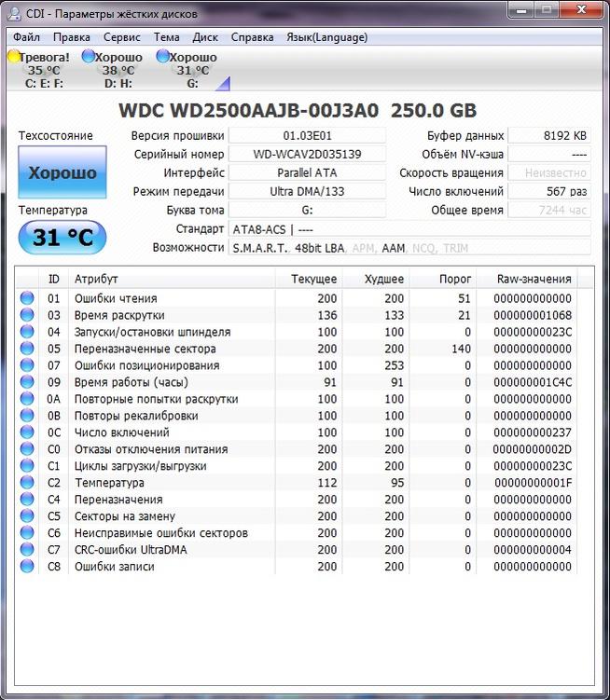The width and height of the screenshot is (610, 700).
Task: Click the Худшее column header
Action: pos(376,279)
